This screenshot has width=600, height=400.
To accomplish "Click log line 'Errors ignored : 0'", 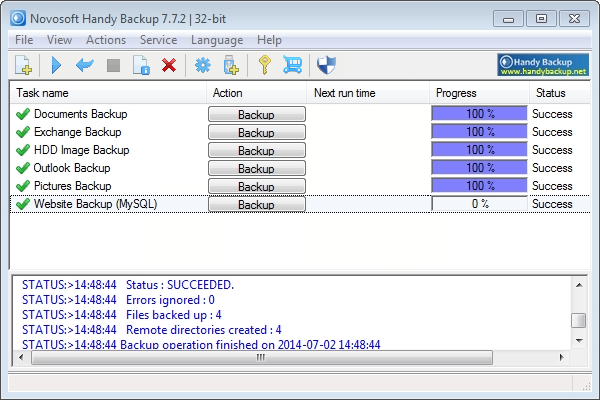I will click(x=118, y=300).
